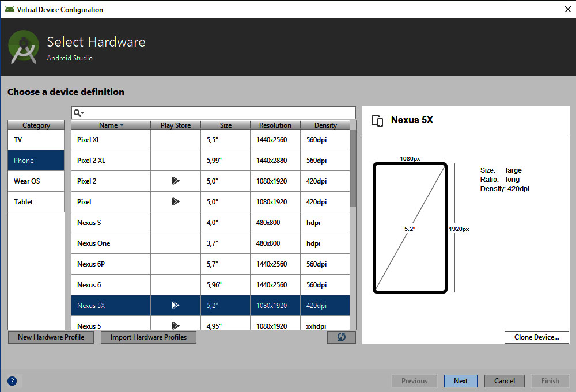This screenshot has width=576, height=392.
Task: Select the TV category
Action: click(36, 140)
